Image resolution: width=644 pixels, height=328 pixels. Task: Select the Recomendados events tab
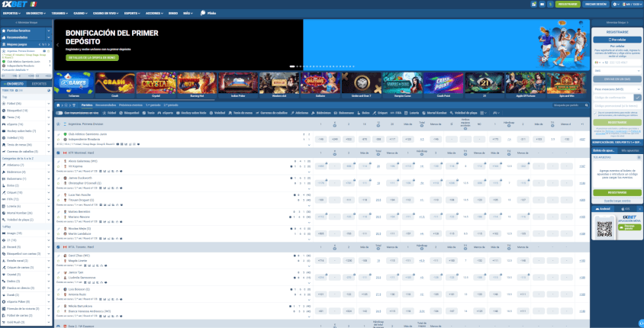106,105
